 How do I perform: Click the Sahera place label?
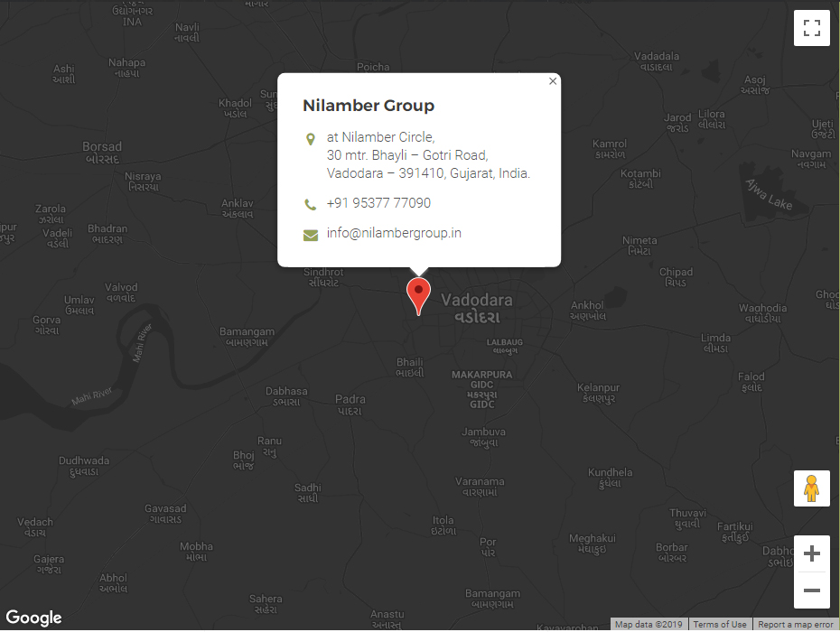pyautogui.click(x=266, y=604)
